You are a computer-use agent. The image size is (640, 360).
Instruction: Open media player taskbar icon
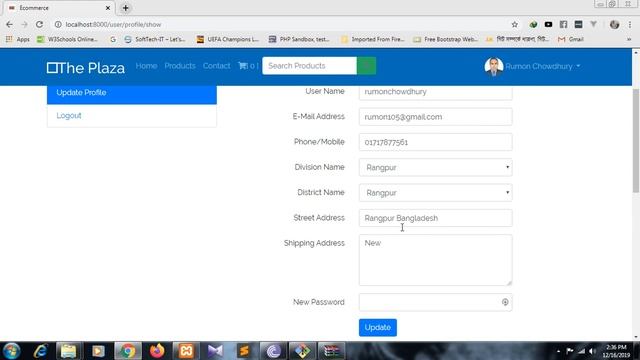98,351
